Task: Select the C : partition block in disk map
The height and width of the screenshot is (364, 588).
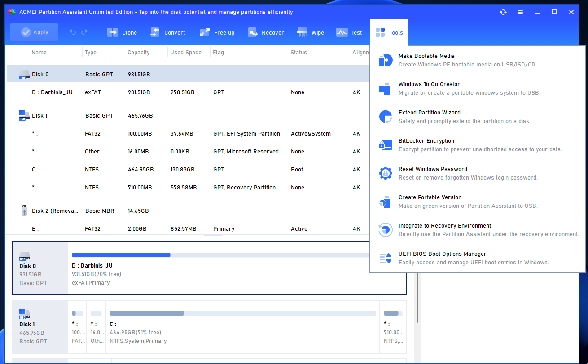Action: click(242, 326)
